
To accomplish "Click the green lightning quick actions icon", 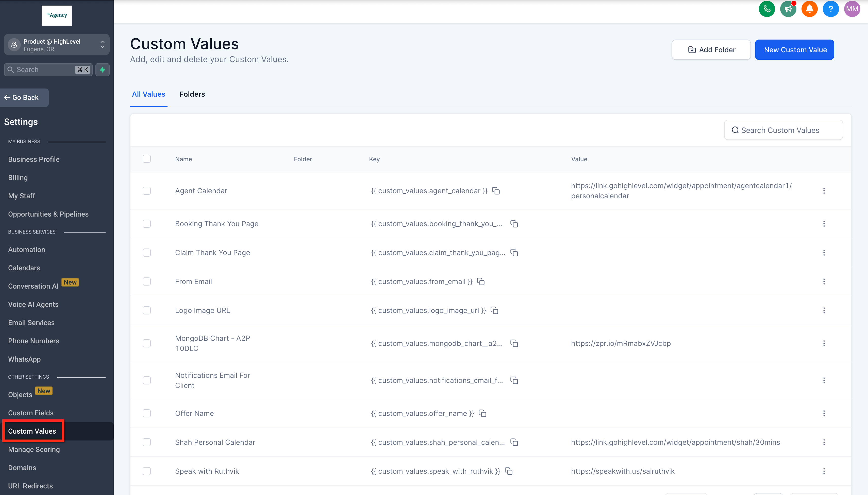I will pyautogui.click(x=103, y=70).
